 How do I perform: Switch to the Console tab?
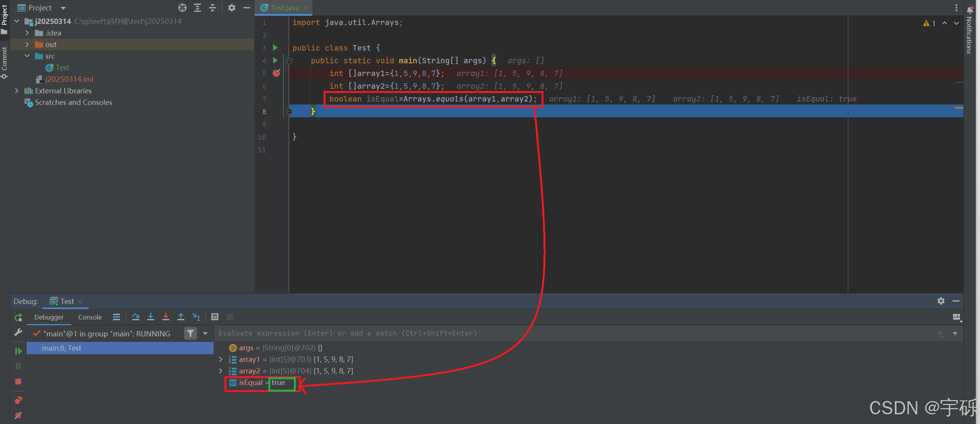(x=90, y=317)
